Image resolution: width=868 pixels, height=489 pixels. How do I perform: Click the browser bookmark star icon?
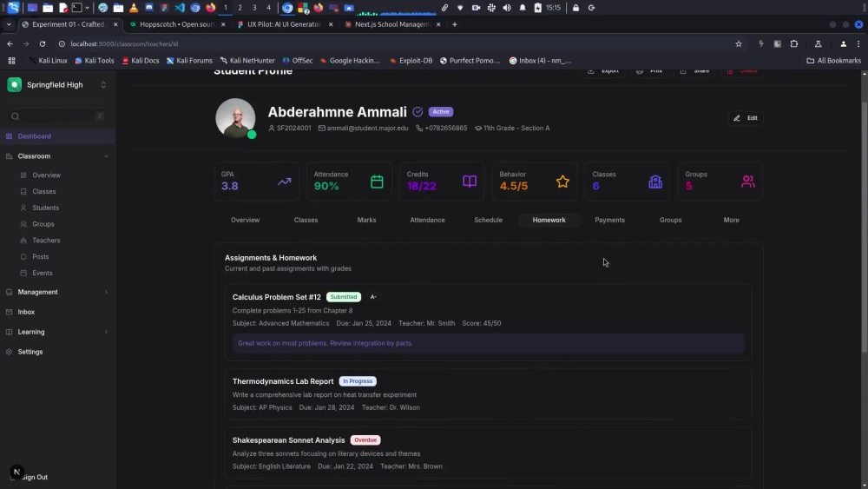point(739,43)
